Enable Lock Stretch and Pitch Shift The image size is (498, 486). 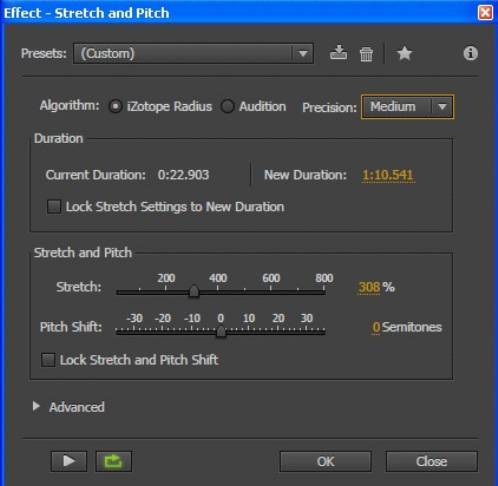pyautogui.click(x=48, y=360)
